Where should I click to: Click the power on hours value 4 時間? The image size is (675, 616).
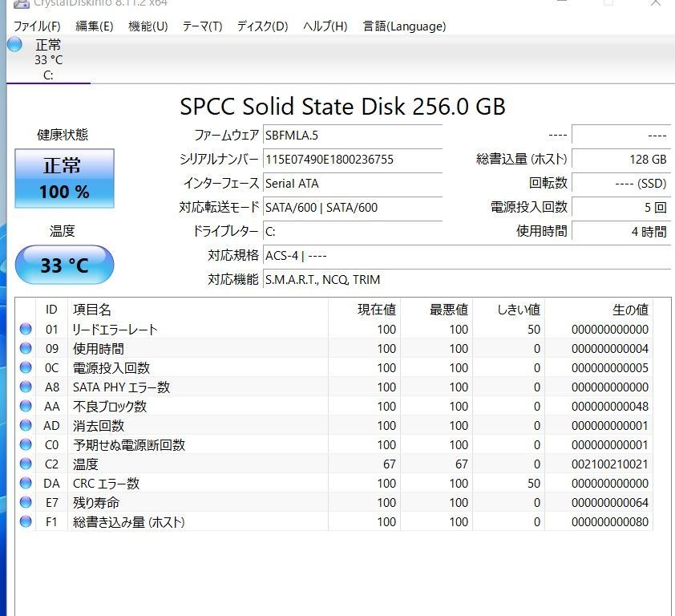coord(621,232)
